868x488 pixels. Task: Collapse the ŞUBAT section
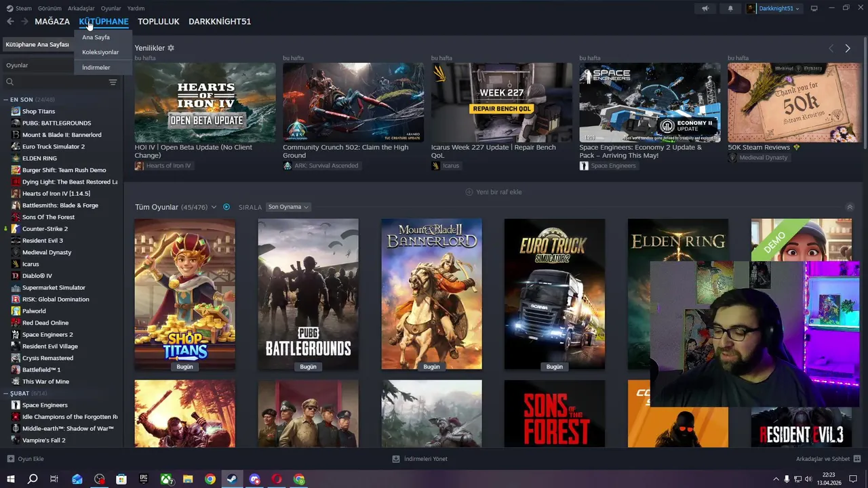(x=5, y=393)
